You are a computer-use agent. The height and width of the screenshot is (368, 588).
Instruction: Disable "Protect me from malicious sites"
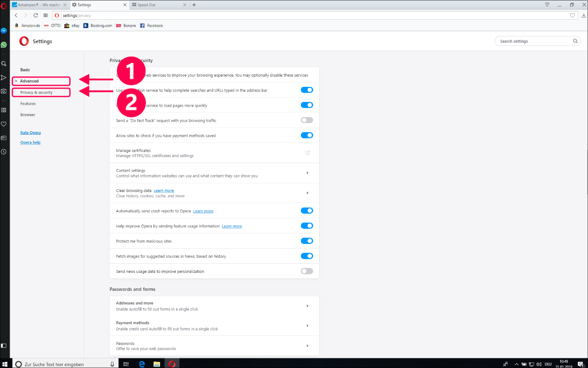pyautogui.click(x=306, y=241)
